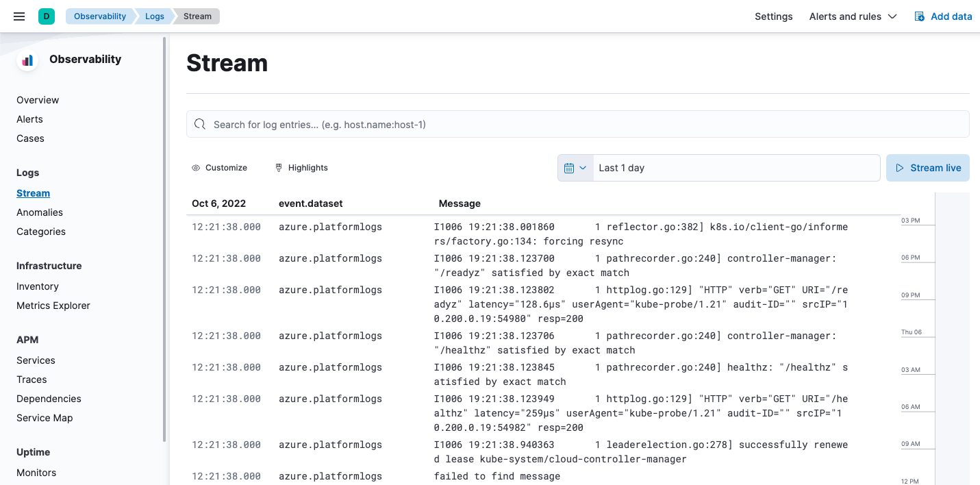Open the Last 1 day time range field

click(x=736, y=167)
